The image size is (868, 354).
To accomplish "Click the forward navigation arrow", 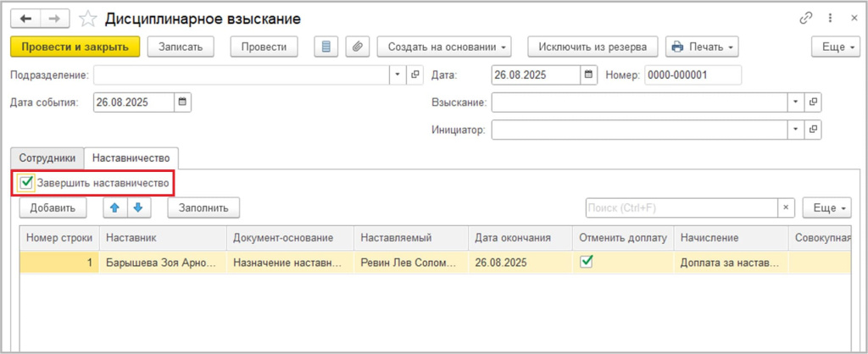I will point(54,19).
